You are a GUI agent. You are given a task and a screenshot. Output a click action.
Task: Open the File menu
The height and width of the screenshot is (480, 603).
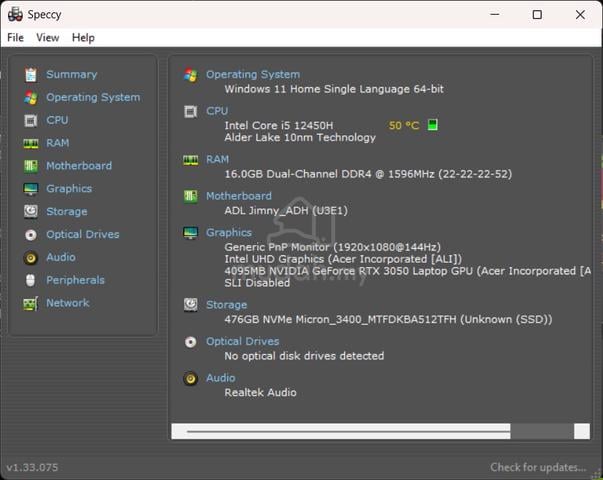15,38
